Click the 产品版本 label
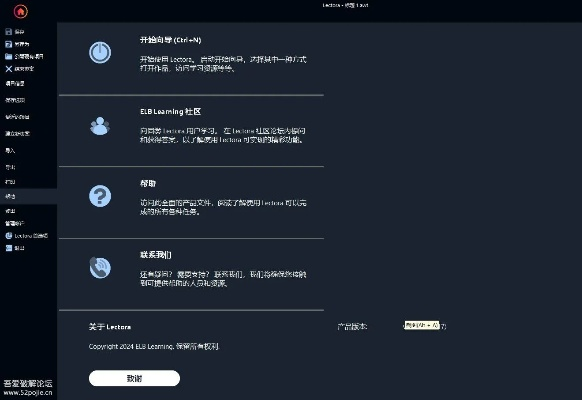 pyautogui.click(x=352, y=327)
